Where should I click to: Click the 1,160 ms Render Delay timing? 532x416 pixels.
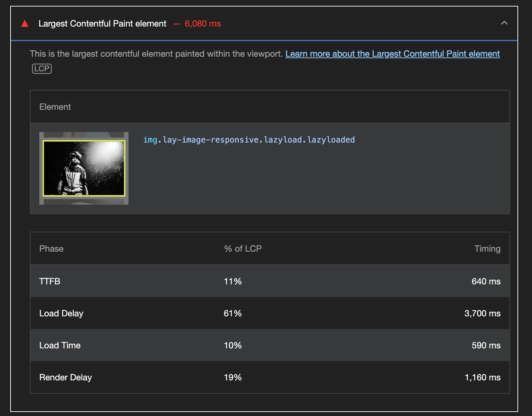482,377
